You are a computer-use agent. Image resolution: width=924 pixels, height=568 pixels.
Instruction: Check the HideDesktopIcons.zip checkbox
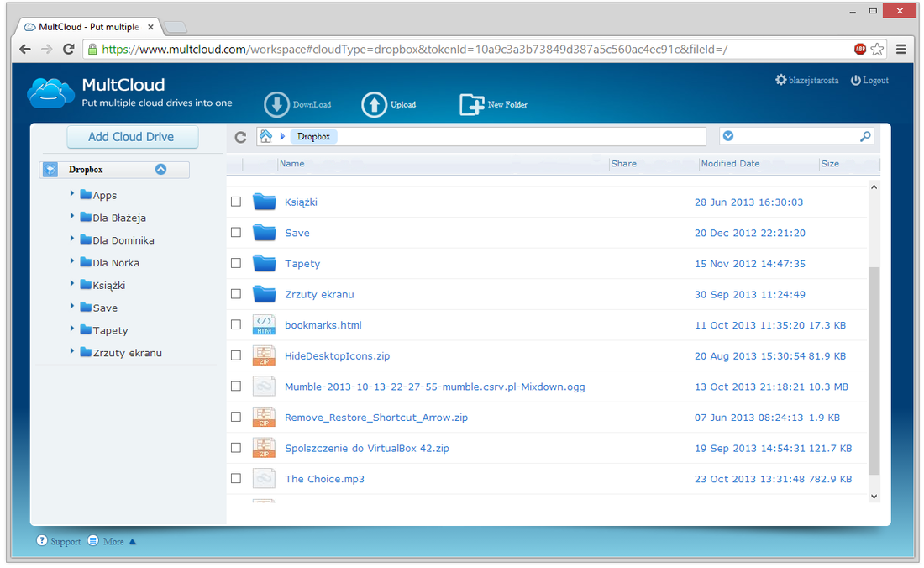tap(236, 355)
